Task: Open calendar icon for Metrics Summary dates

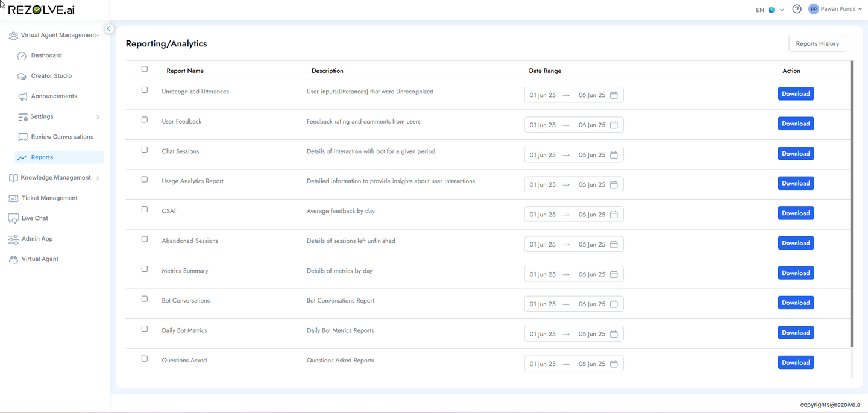Action: [614, 274]
